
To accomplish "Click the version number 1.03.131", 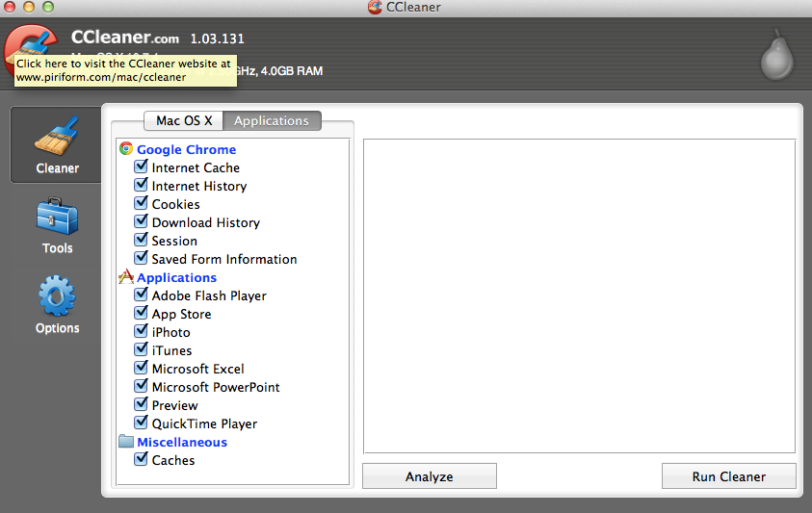I will pos(217,38).
